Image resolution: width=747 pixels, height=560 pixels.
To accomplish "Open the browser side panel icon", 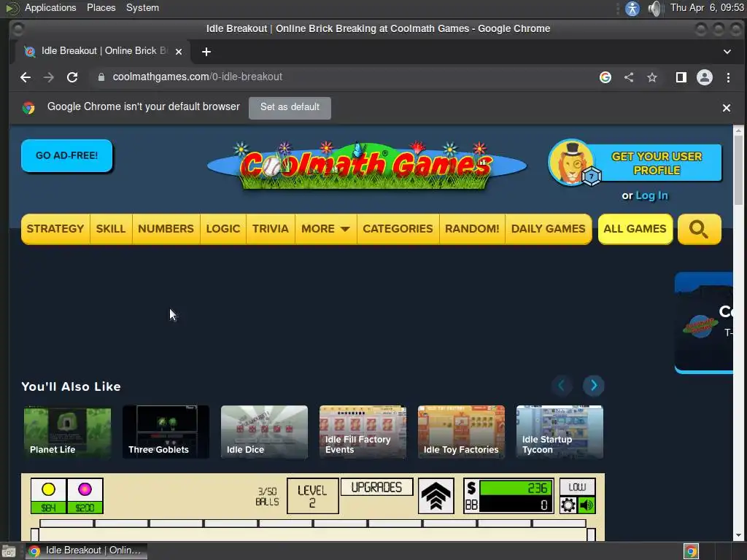I will 681,77.
